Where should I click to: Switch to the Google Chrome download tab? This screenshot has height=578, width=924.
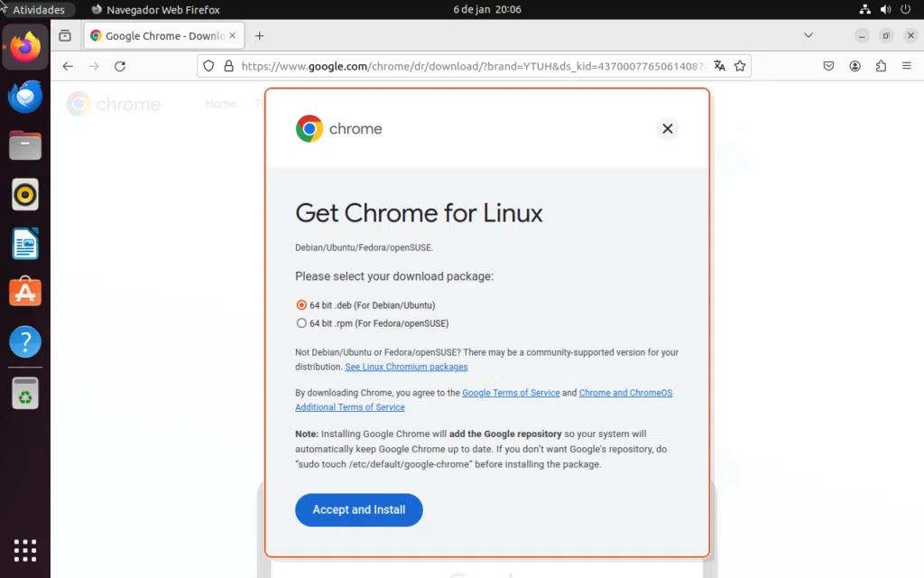[x=159, y=35]
